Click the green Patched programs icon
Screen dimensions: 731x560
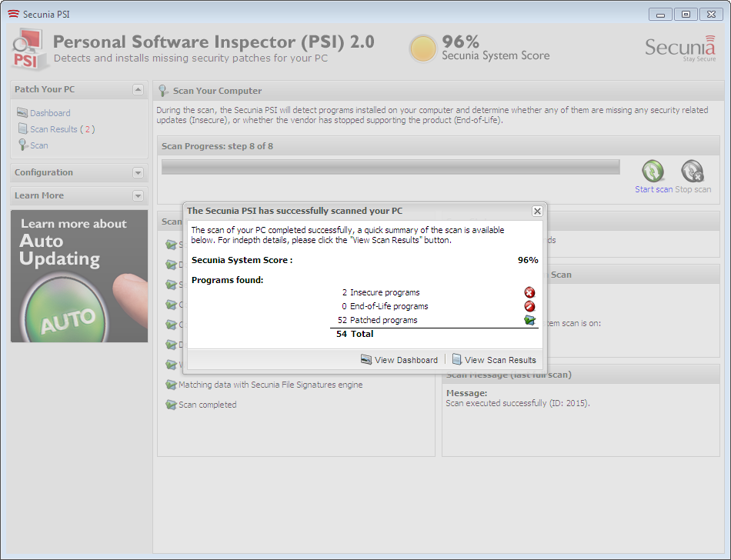point(529,320)
